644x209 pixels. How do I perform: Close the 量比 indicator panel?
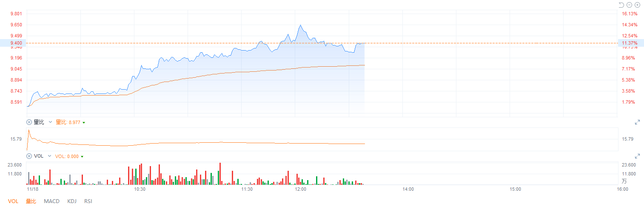(x=29, y=122)
